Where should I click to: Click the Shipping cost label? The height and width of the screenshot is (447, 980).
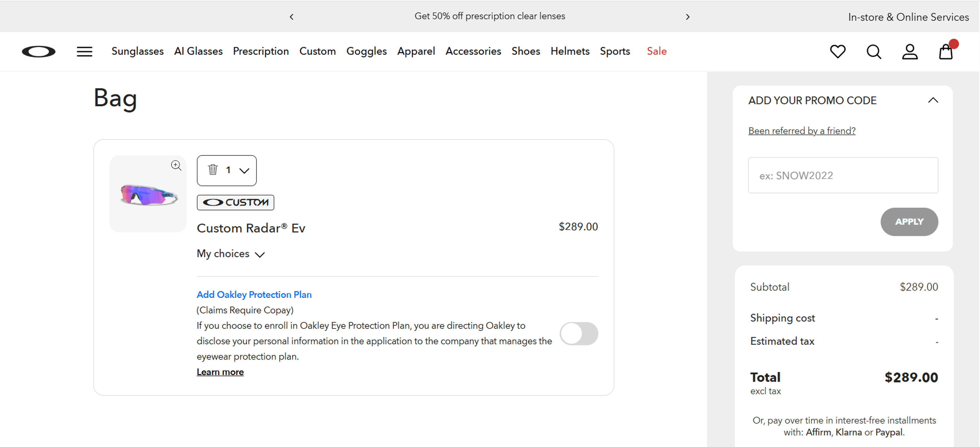(782, 318)
